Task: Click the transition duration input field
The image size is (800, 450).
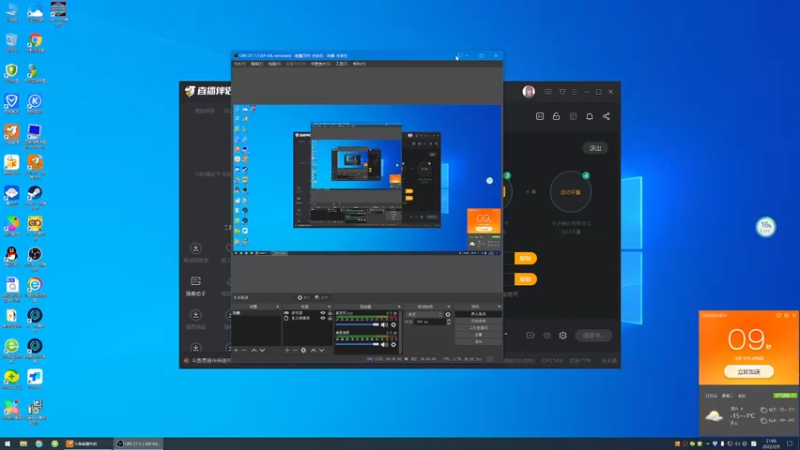Action: pos(430,322)
